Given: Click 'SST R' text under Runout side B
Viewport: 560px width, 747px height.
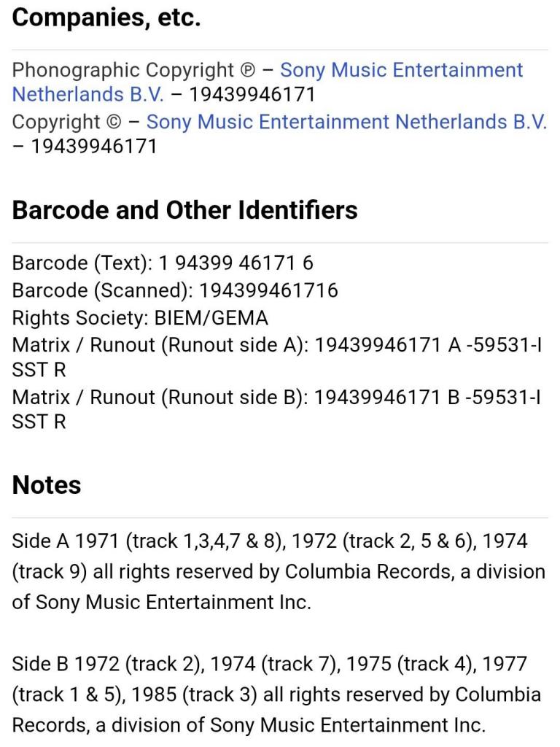Looking at the screenshot, I should (39, 422).
